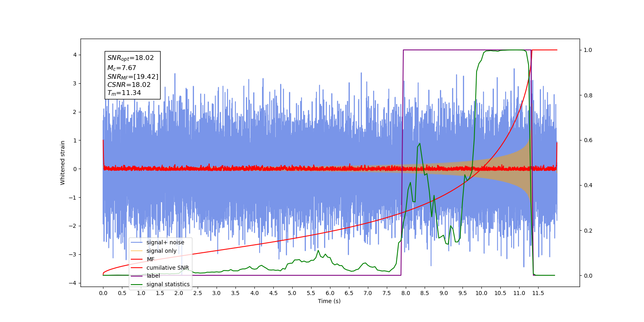The height and width of the screenshot is (322, 644).
Task: Click the 0.8 tick on right axis
Action: click(588, 95)
